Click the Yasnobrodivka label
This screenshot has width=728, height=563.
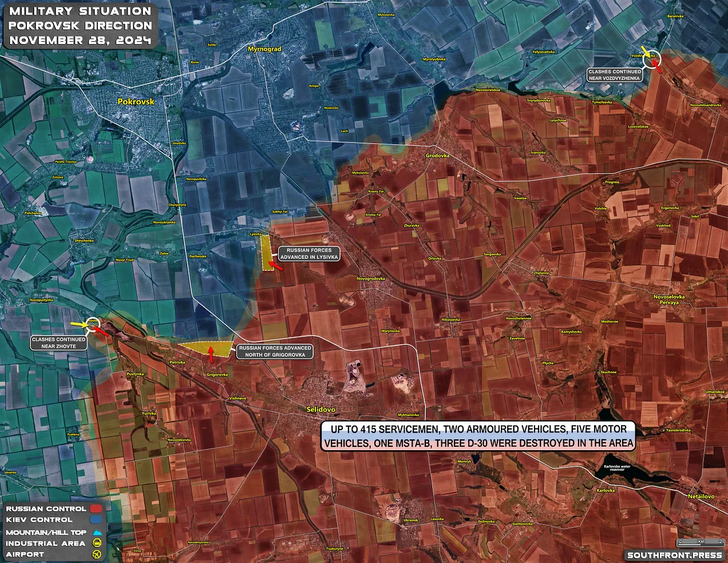coord(678,430)
